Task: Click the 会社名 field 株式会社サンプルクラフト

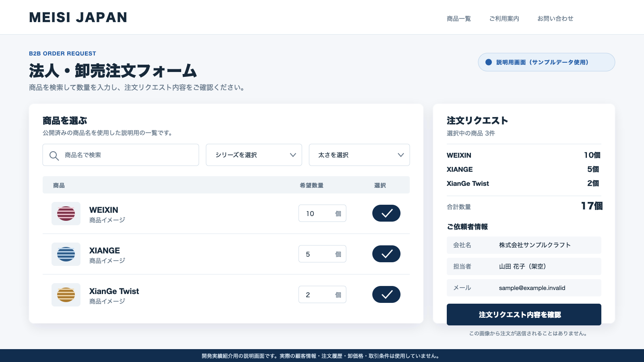Action: [524, 245]
